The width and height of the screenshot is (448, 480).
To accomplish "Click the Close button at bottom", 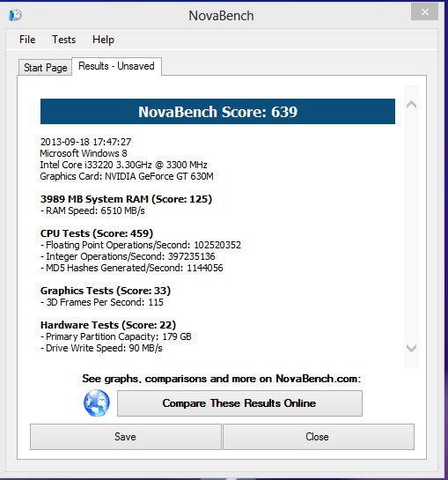I will coord(319,437).
